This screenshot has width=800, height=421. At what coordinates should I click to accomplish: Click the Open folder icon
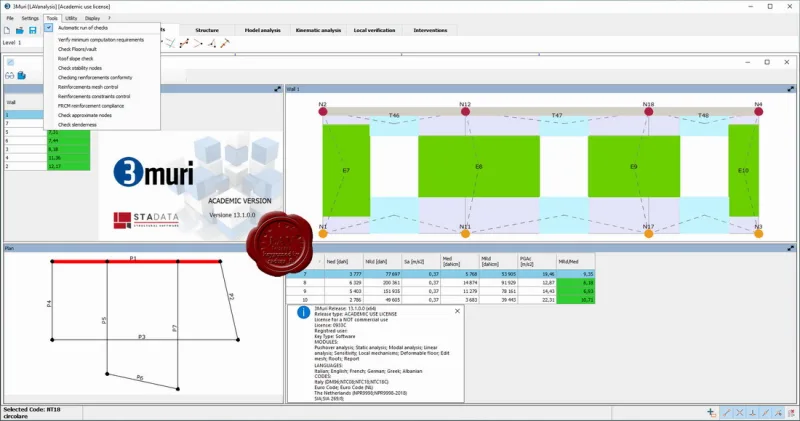[x=20, y=31]
